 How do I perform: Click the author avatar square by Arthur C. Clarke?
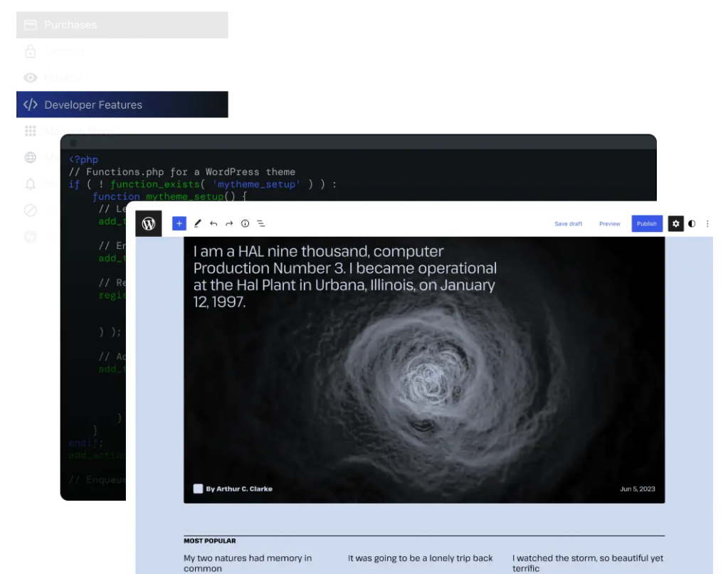tap(199, 489)
